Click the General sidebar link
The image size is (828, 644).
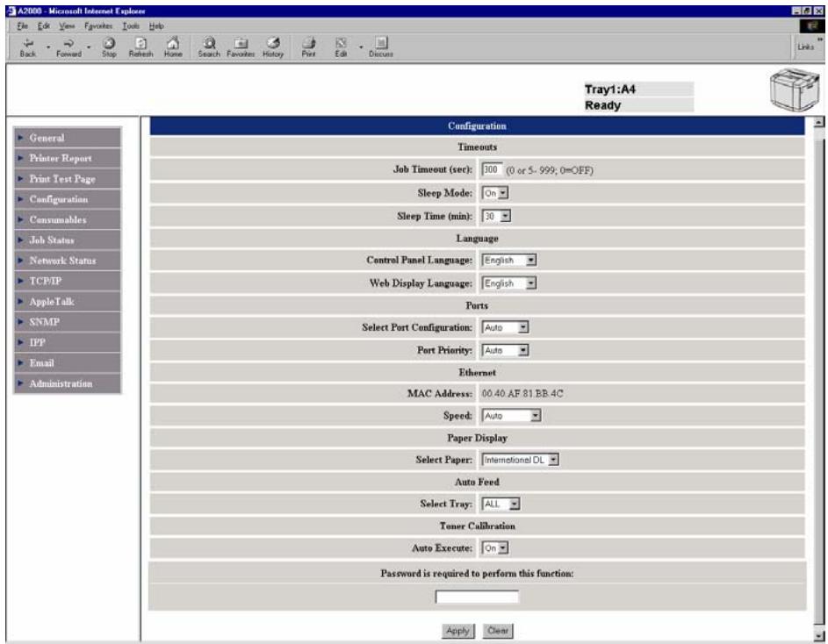pyautogui.click(x=68, y=138)
